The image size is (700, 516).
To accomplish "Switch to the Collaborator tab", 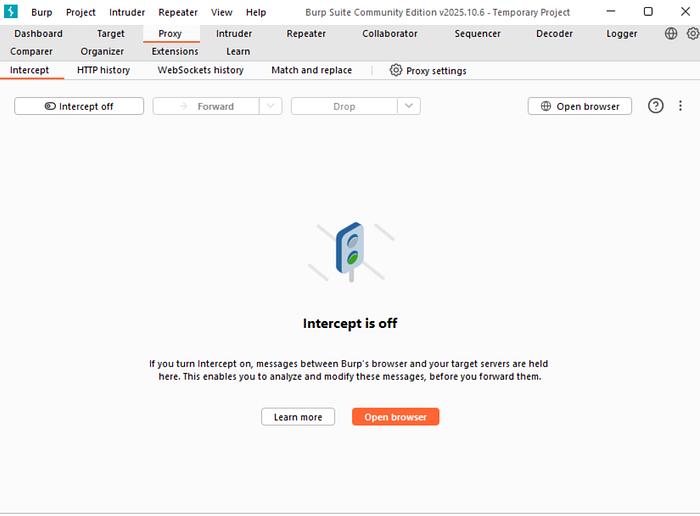I will coord(390,34).
